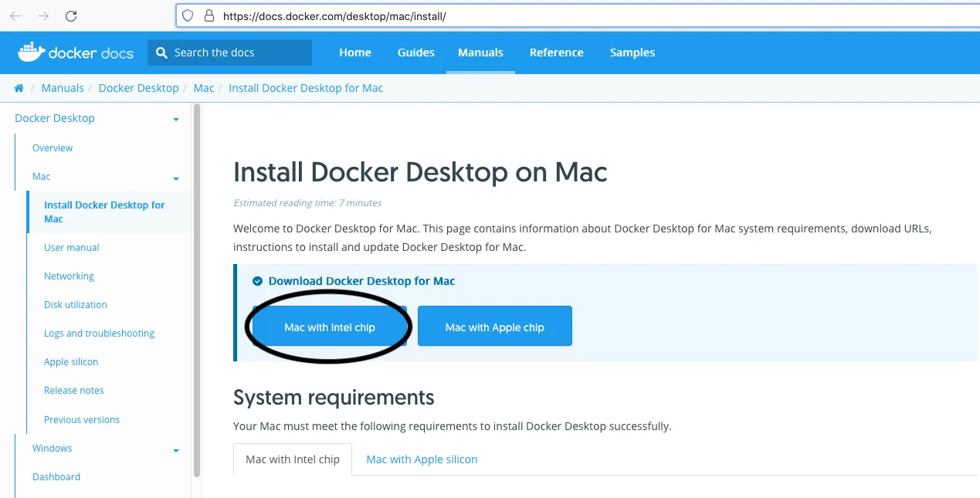Image resolution: width=980 pixels, height=498 pixels.
Task: Click the page reload icon
Action: (72, 15)
